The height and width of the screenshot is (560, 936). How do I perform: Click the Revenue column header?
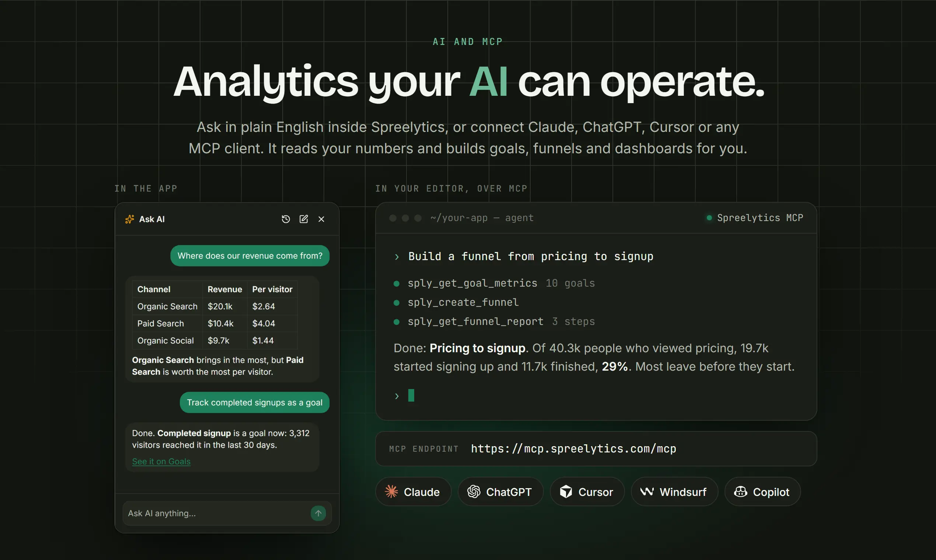[224, 289]
